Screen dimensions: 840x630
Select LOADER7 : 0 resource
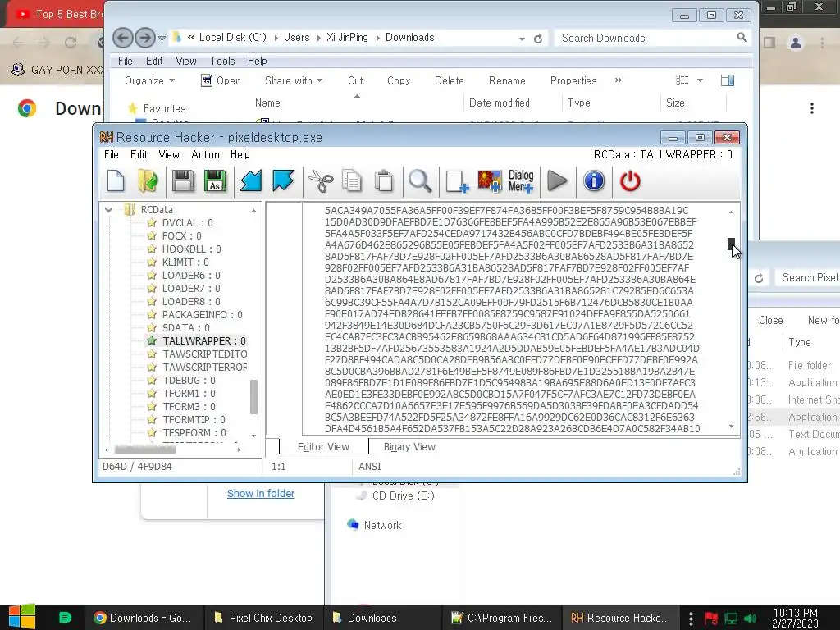click(x=190, y=288)
